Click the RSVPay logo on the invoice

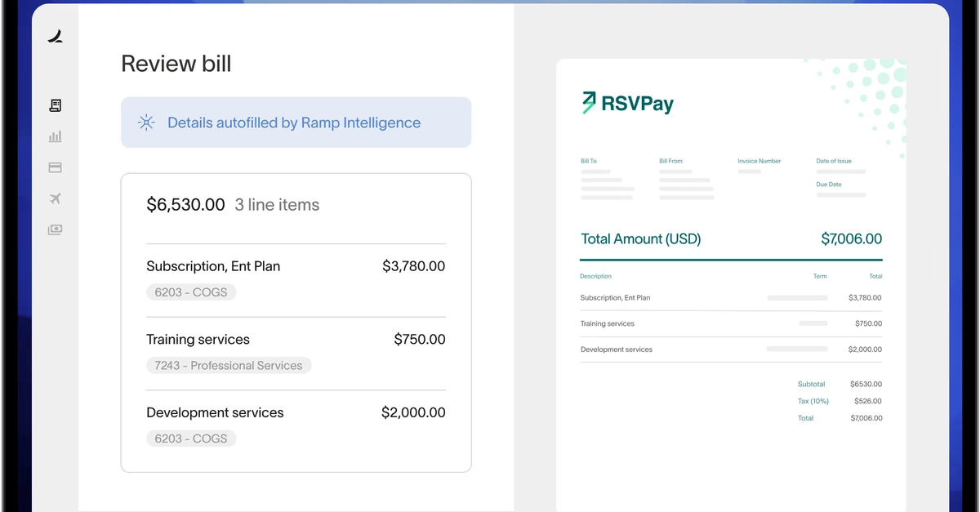[x=627, y=103]
